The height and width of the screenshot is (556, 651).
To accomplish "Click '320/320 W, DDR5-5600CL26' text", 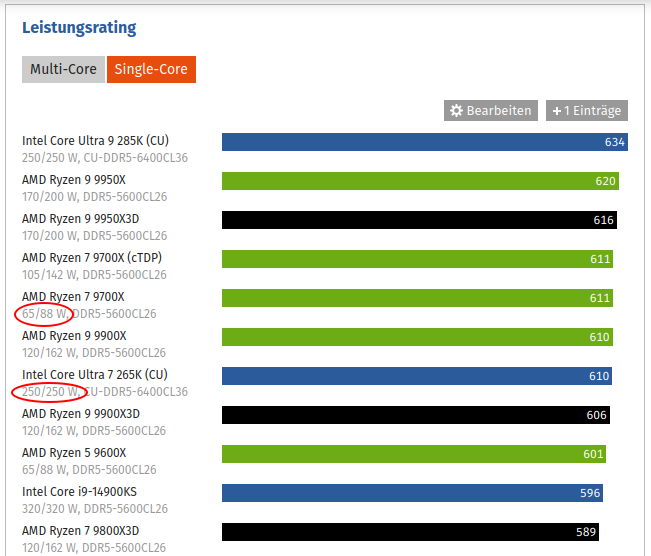I will pyautogui.click(x=95, y=509).
